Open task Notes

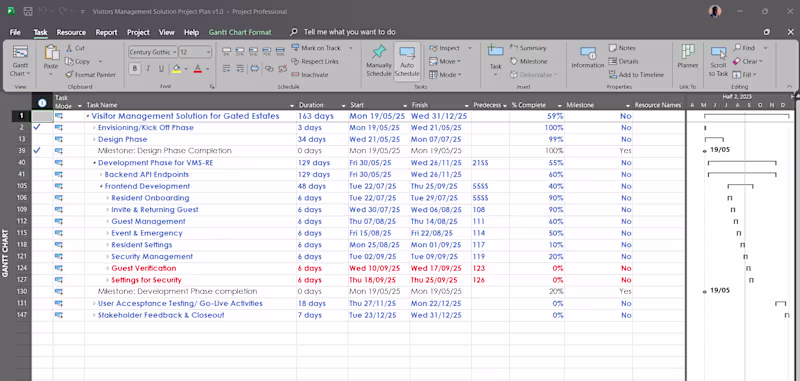tap(622, 48)
